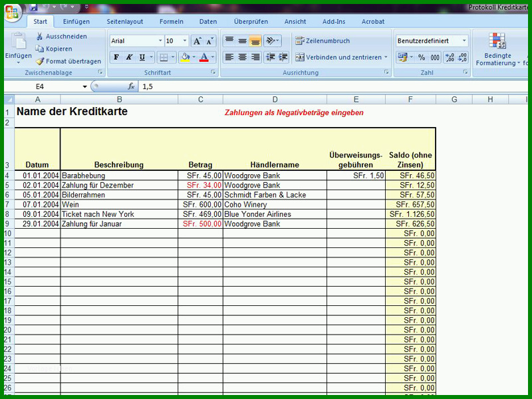Enable Zeilenumbruch text wrapping
Screen dimensions: 532x399
coord(323,41)
